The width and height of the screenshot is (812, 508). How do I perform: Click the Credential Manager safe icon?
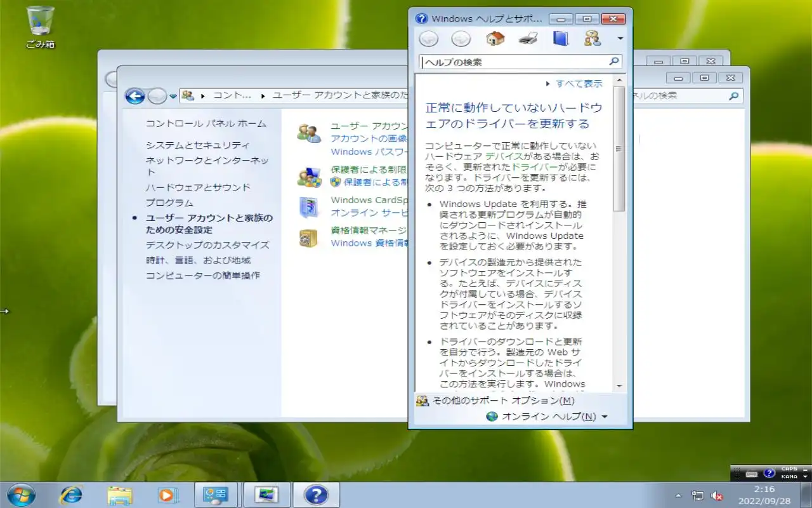click(308, 237)
